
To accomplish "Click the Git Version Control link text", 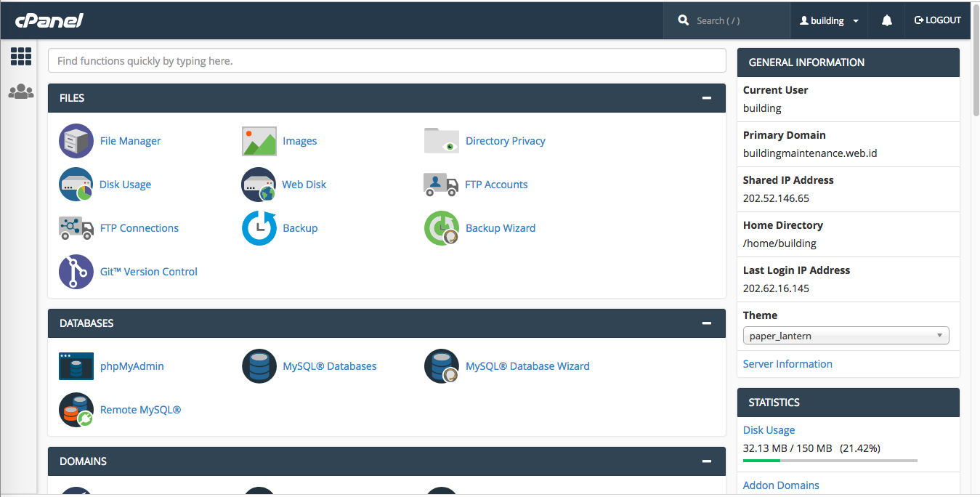I will [x=149, y=272].
